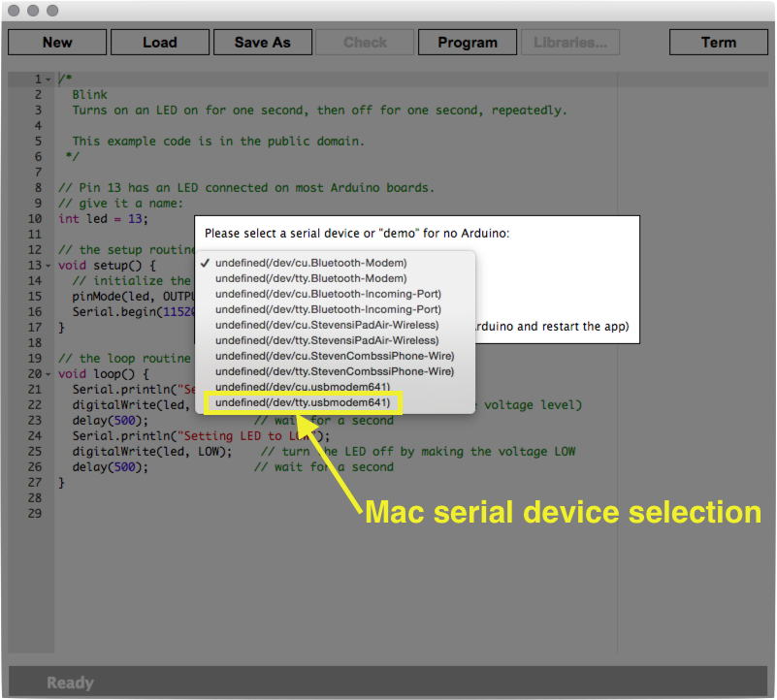Open a file with Load button
The image size is (777, 700).
pyautogui.click(x=159, y=43)
